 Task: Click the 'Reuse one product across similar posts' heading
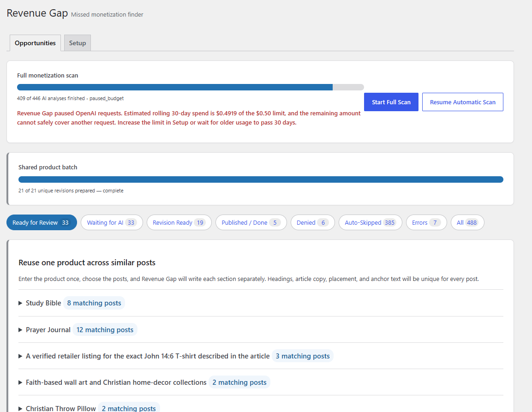(87, 263)
